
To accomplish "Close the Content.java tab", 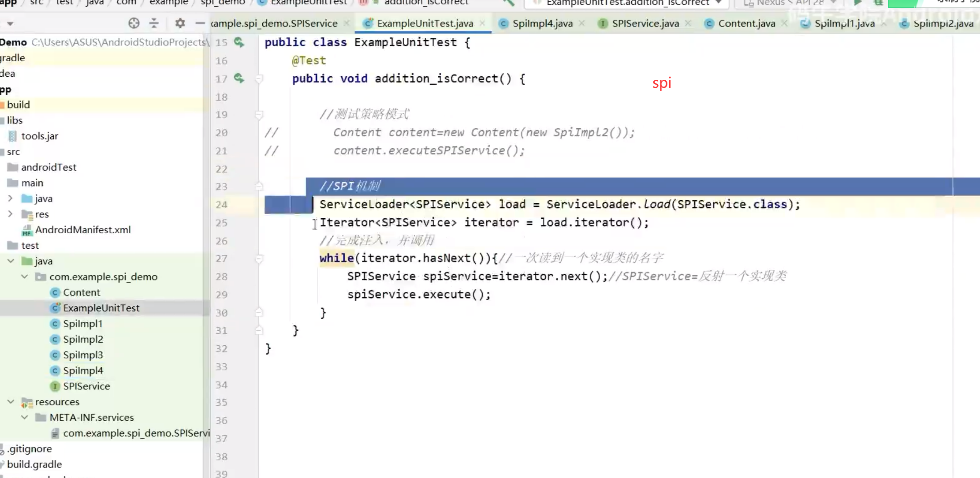I will click(x=784, y=23).
